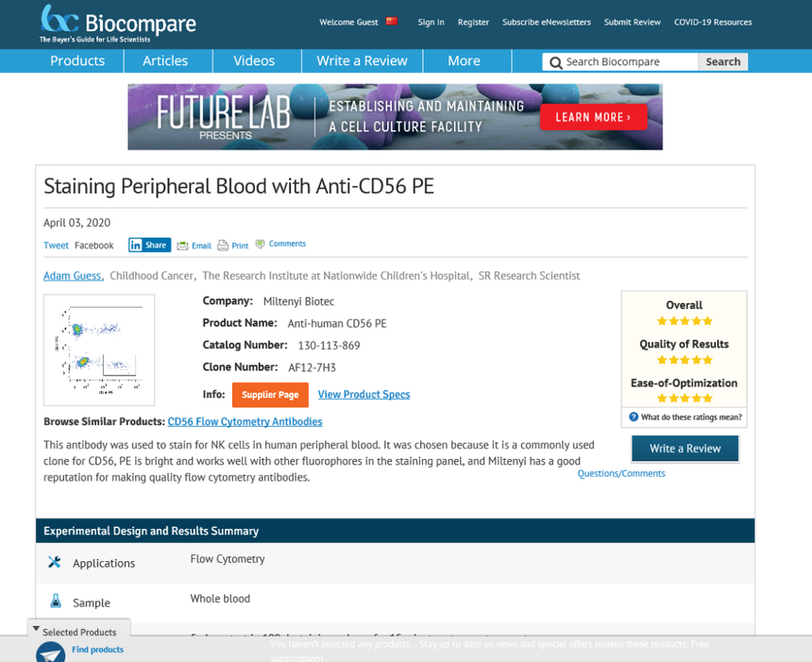Click the LinkedIn Share button
812x662 pixels.
(x=149, y=245)
